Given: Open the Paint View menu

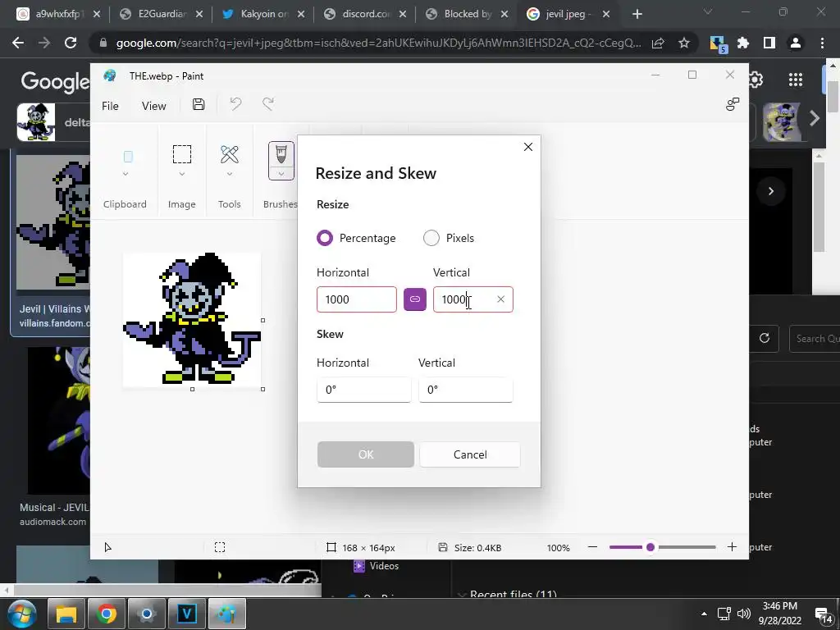Looking at the screenshot, I should (153, 106).
